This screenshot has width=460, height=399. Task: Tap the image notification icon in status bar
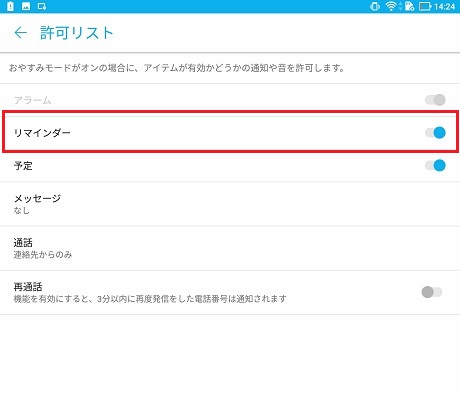(26, 6)
